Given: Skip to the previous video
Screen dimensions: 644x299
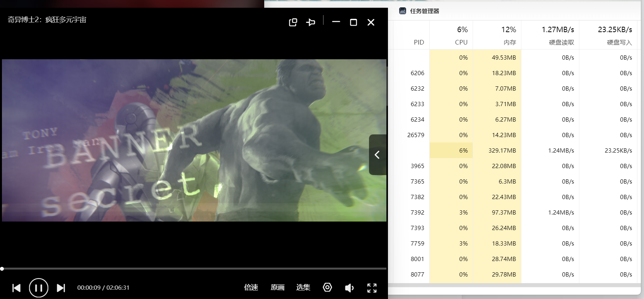Looking at the screenshot, I should [16, 288].
